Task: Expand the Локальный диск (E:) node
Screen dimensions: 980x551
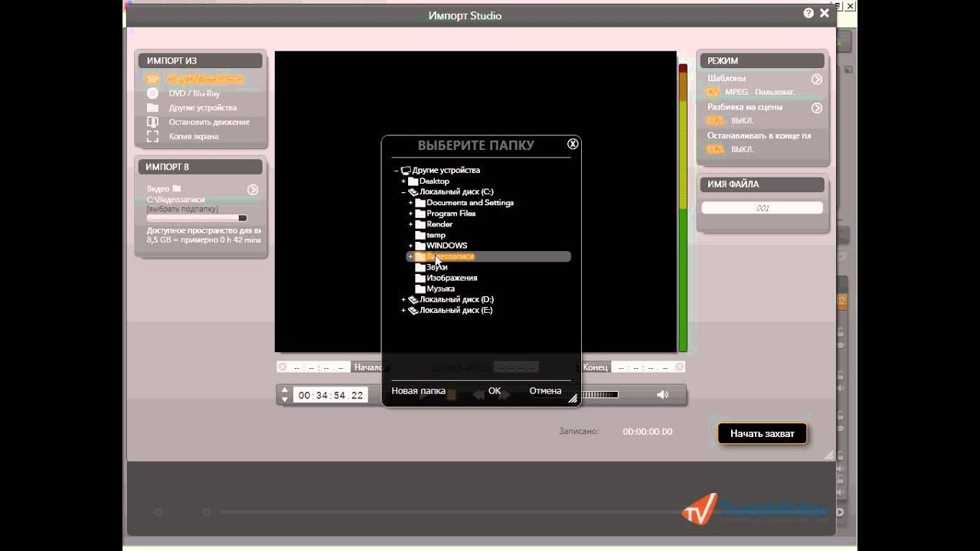Action: [x=403, y=311]
